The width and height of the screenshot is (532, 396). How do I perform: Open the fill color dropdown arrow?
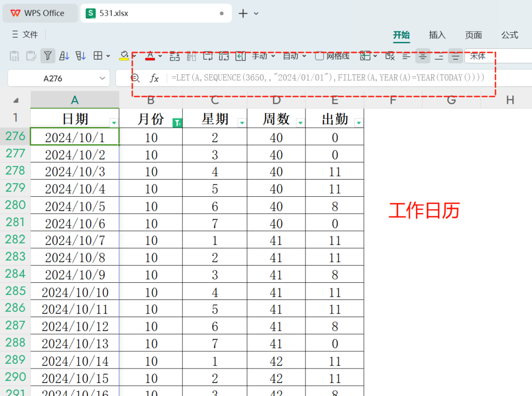[134, 56]
